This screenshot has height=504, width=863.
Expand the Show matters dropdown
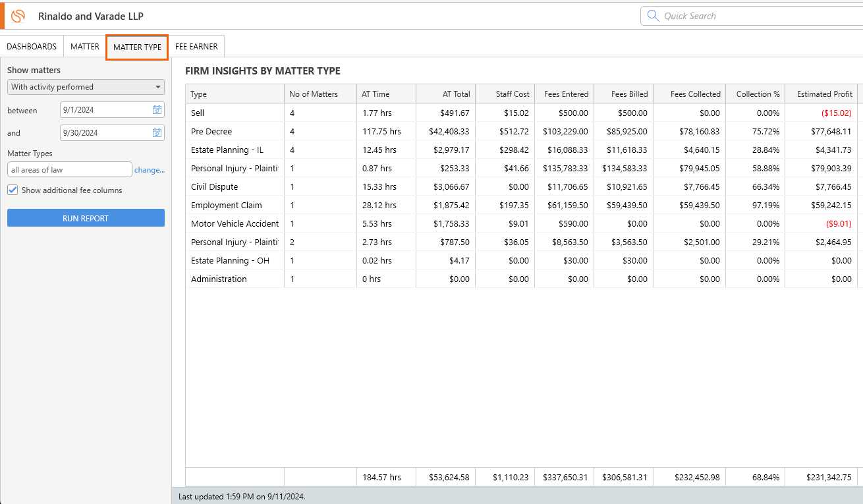(86, 87)
